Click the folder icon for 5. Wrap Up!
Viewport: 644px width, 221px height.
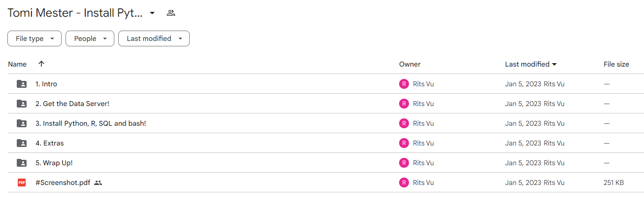click(22, 163)
